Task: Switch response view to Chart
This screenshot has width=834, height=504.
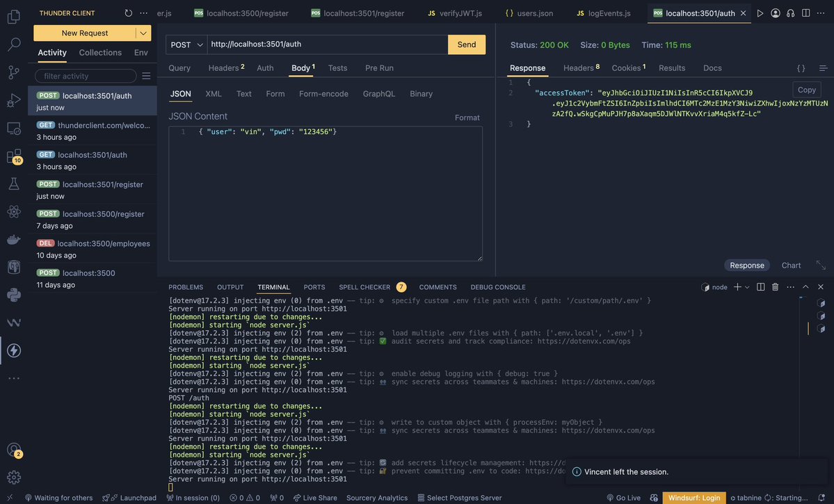Action: 790,263
